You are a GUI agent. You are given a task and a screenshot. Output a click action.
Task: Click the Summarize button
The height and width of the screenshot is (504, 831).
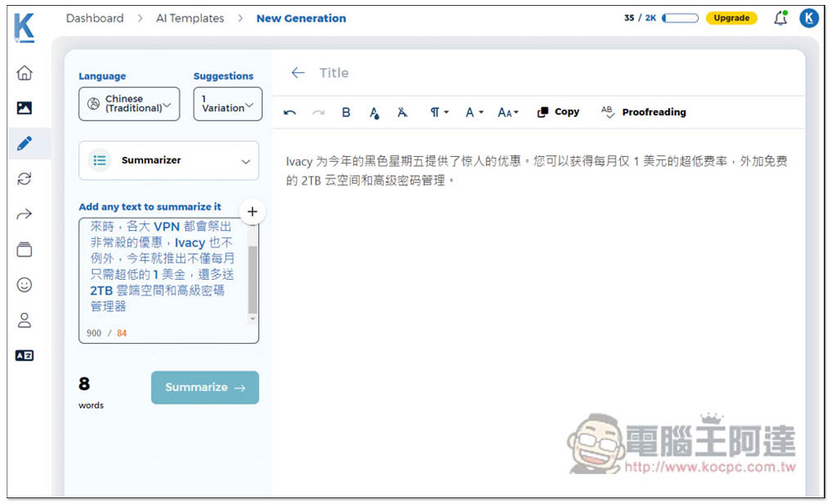pos(205,388)
